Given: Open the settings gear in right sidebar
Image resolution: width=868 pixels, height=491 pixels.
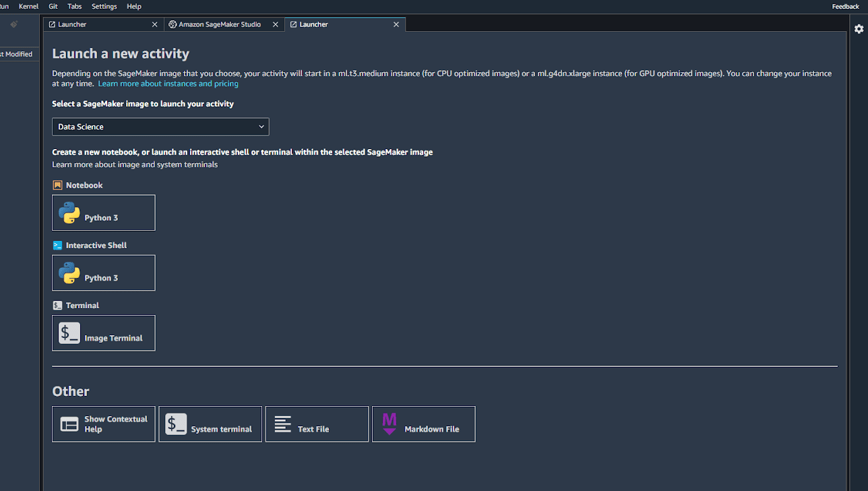Looking at the screenshot, I should tap(859, 30).
